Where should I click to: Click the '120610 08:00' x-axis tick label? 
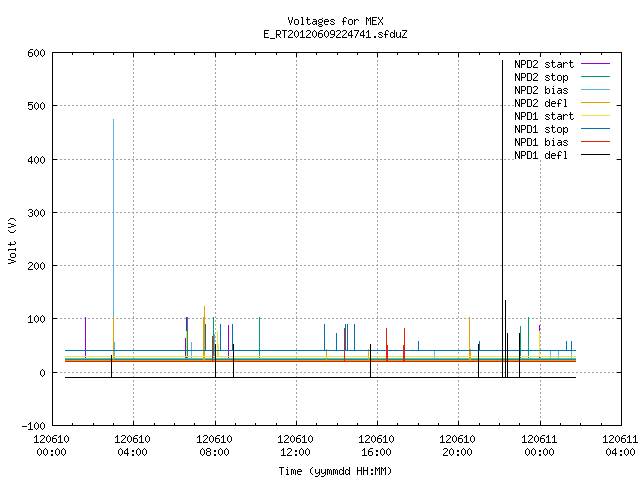[x=214, y=446]
